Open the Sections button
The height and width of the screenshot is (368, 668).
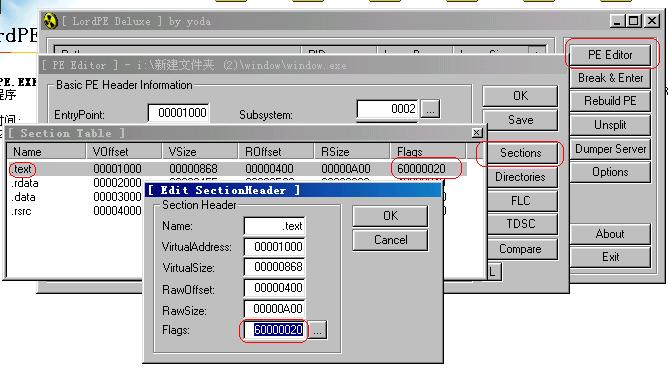click(x=521, y=152)
